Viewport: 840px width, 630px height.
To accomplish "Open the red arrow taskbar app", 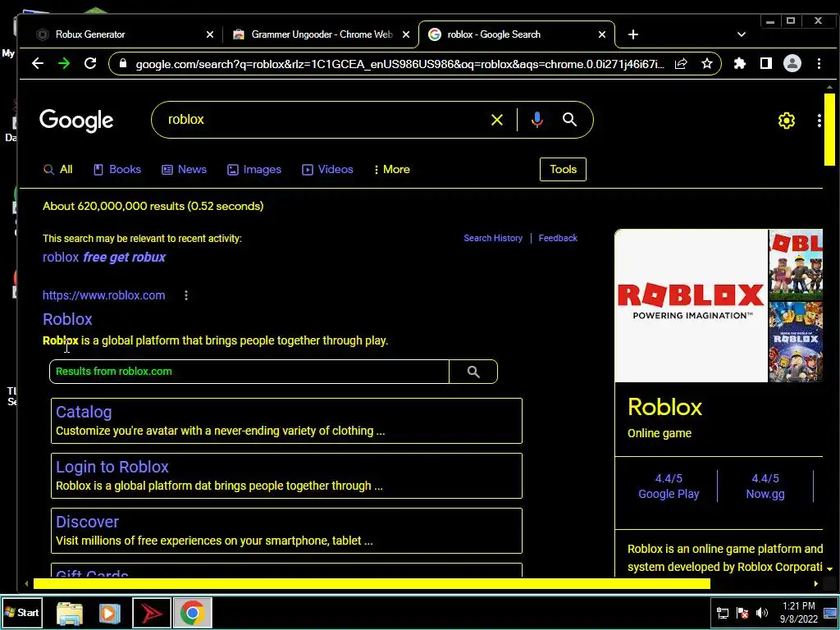I will (x=152, y=613).
